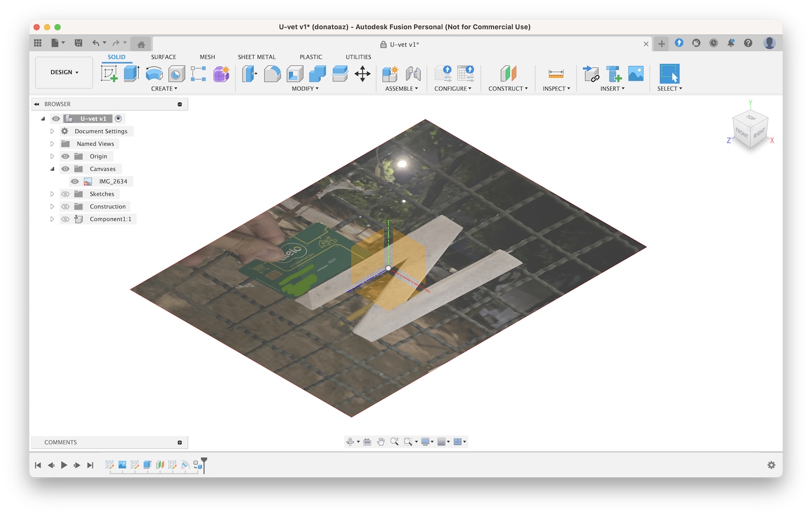Select the Hole tool

pyautogui.click(x=176, y=74)
